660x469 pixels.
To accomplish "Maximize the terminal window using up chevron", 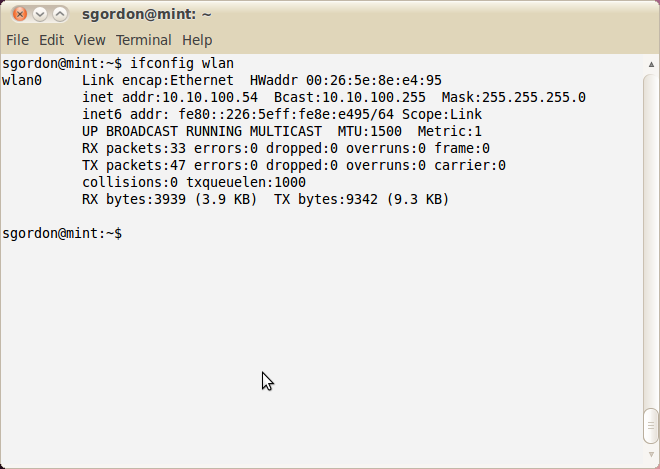I will click(60, 14).
